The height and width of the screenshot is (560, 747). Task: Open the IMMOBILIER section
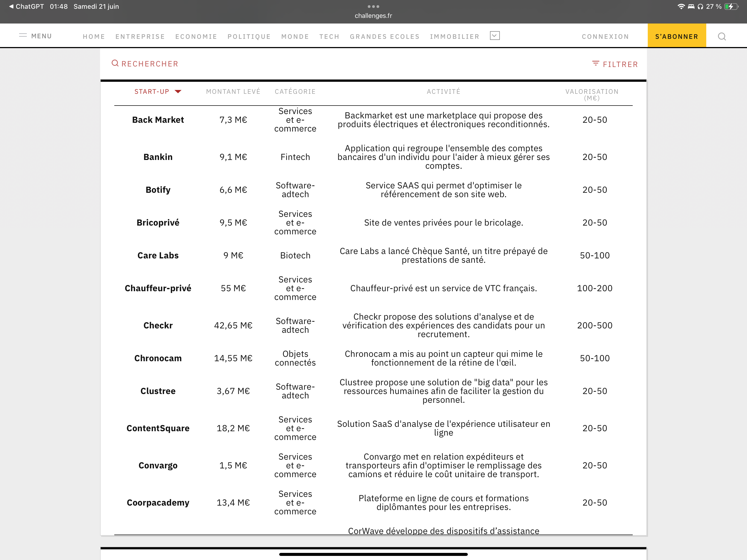454,36
